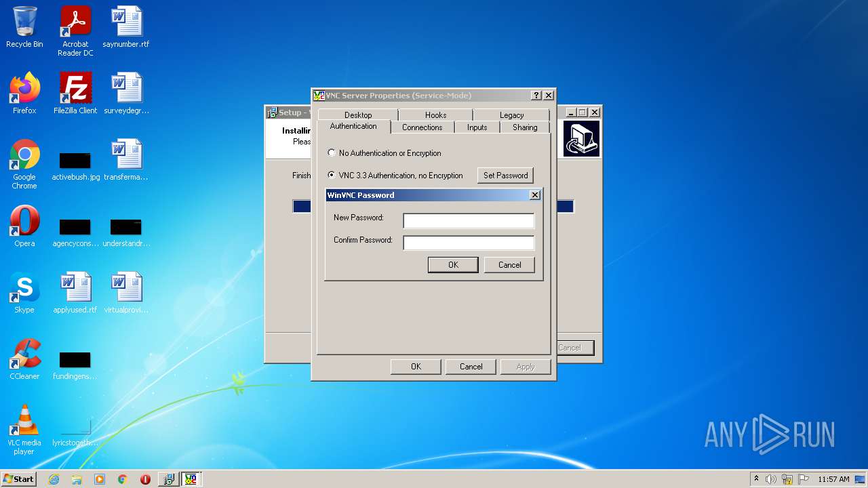Click Cancel in VNC Server Properties
Image resolution: width=868 pixels, height=488 pixels.
(x=471, y=367)
